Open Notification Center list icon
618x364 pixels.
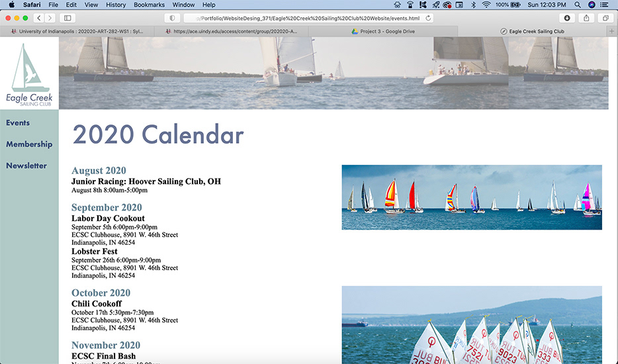pyautogui.click(x=604, y=5)
